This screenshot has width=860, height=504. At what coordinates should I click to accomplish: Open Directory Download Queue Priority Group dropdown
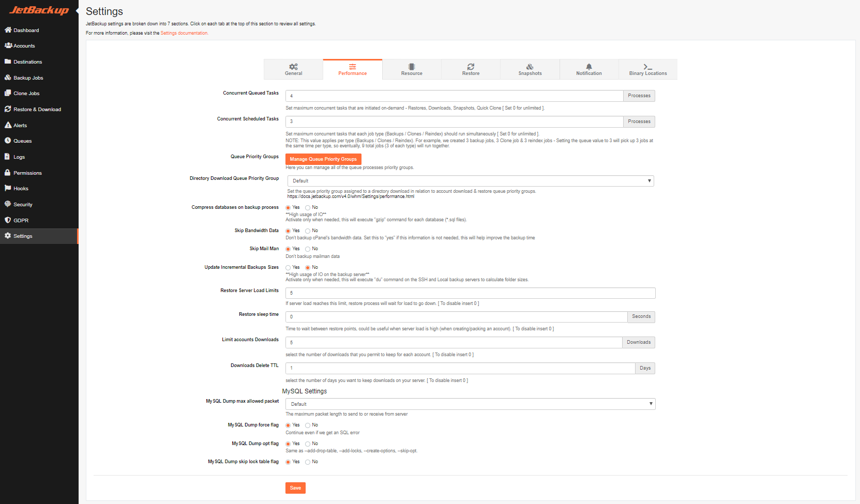pyautogui.click(x=471, y=181)
